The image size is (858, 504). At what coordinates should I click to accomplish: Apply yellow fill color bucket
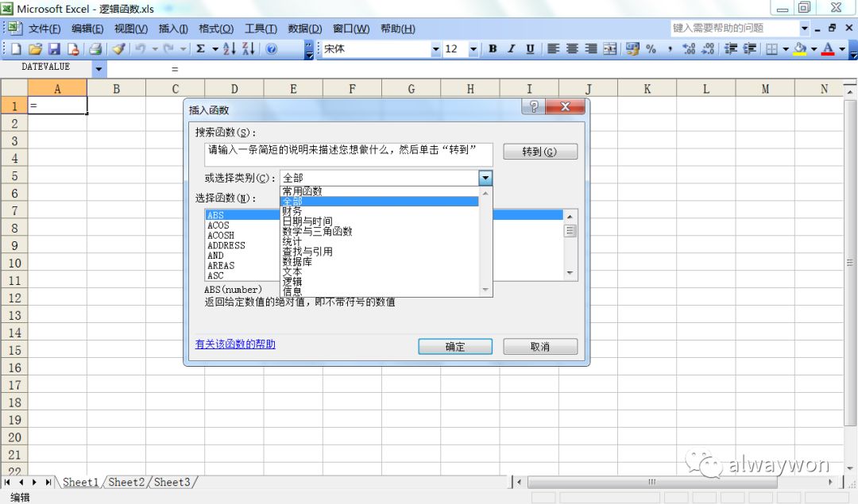point(801,48)
